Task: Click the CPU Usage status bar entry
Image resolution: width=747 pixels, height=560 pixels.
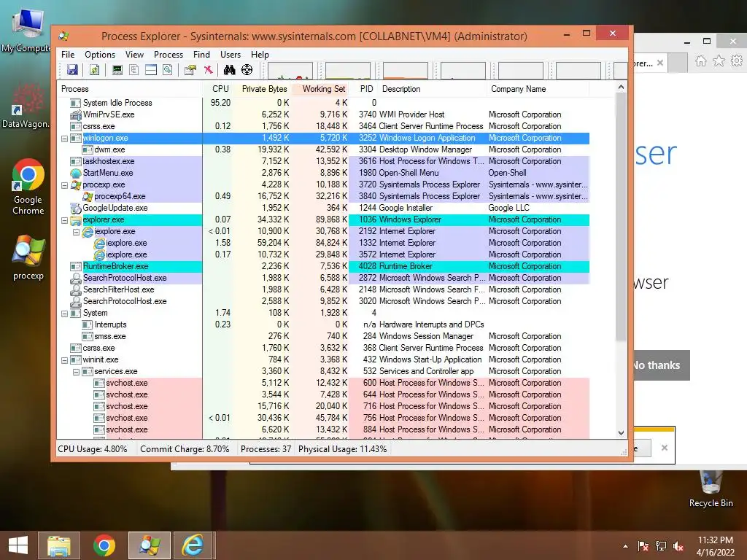Action: pyautogui.click(x=93, y=449)
